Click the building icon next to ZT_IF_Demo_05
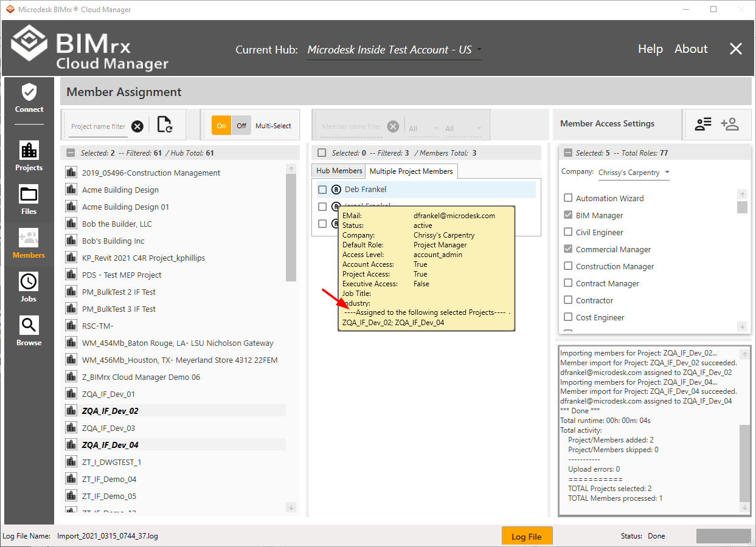The height and width of the screenshot is (547, 756). coord(71,496)
